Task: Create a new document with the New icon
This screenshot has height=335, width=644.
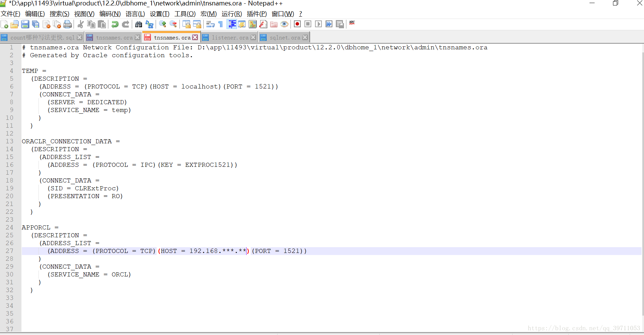Action: (4, 24)
